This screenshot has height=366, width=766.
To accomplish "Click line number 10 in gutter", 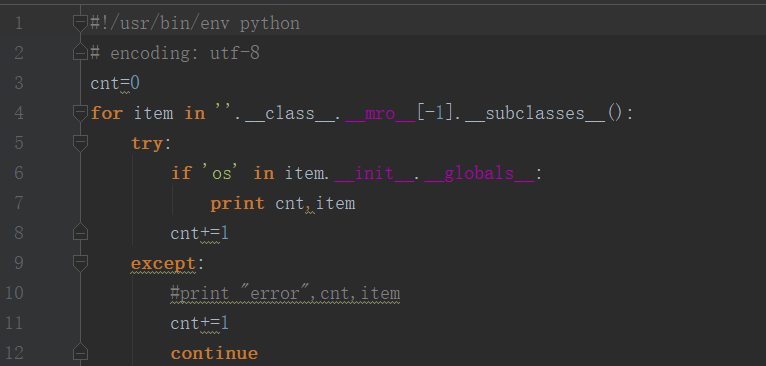I will (x=14, y=293).
